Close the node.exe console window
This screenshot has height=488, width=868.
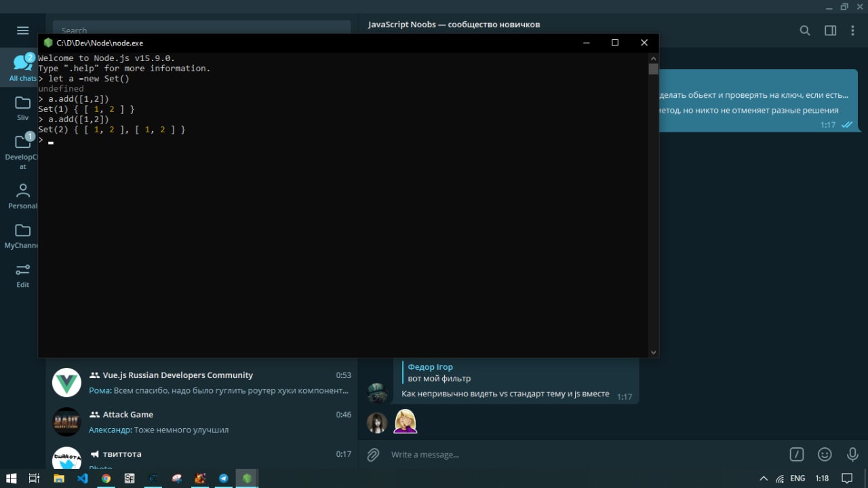tap(644, 43)
